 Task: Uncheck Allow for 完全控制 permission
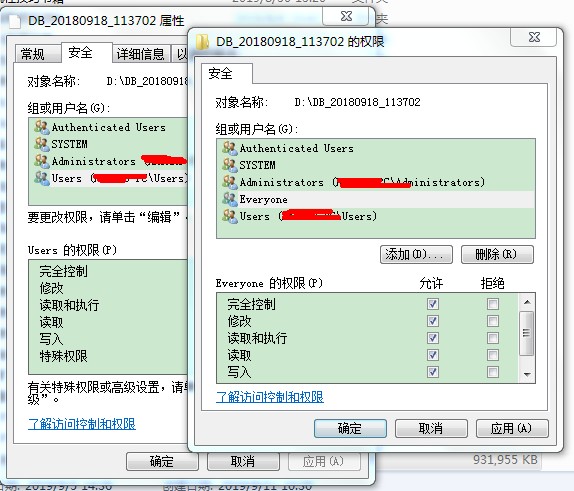[x=433, y=304]
